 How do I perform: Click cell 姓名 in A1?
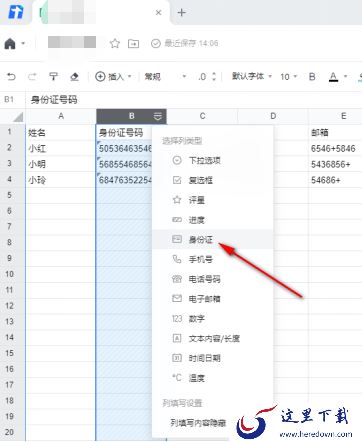(61, 133)
